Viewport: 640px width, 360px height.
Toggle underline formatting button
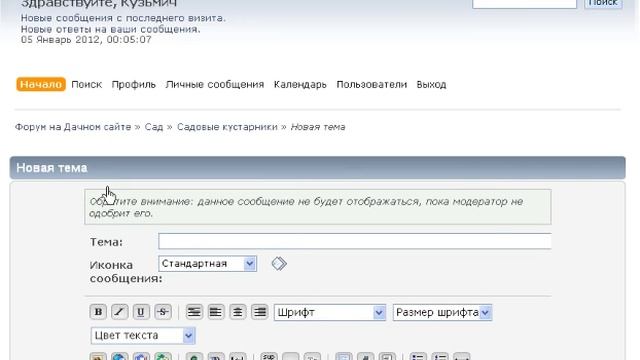[141, 312]
